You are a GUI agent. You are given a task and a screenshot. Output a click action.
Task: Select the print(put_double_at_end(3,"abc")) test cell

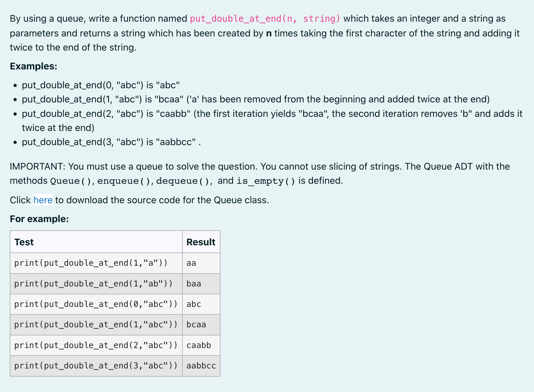[96, 366]
